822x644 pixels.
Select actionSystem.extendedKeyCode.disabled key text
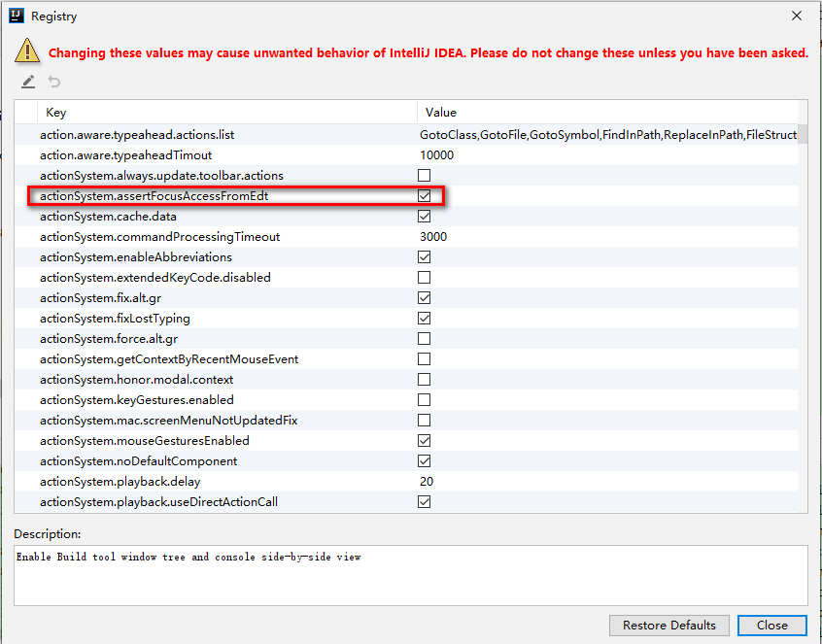(x=155, y=278)
